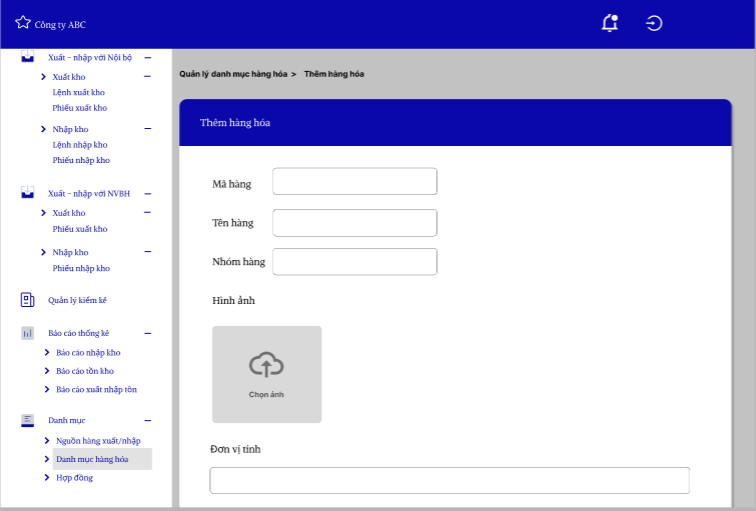Click the Báo cáo thống kê chart icon
The image size is (756, 511).
[x=27, y=333]
